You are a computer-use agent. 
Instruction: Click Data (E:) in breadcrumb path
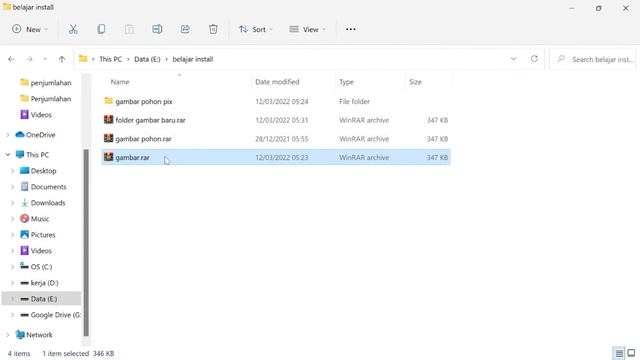pyautogui.click(x=147, y=59)
